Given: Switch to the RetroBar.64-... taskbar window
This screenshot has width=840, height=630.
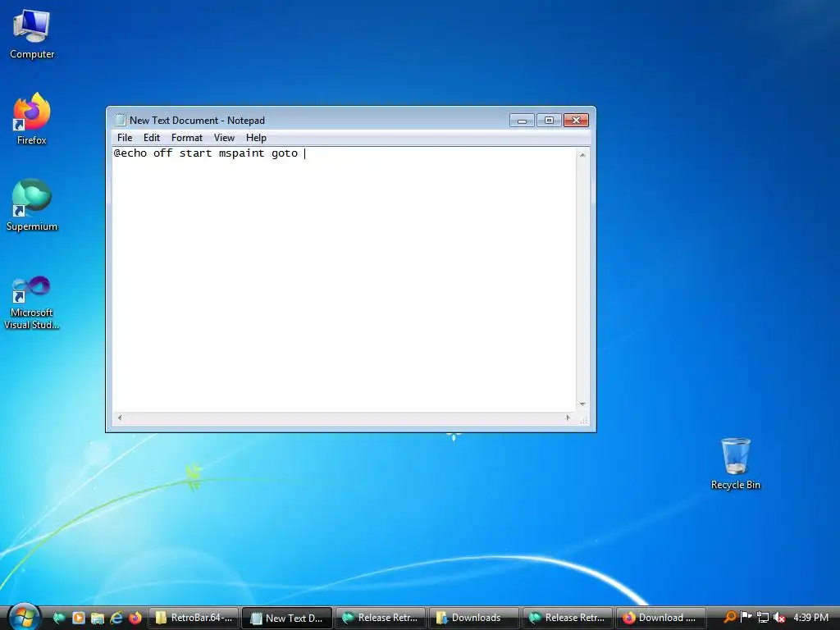Looking at the screenshot, I should (x=194, y=618).
